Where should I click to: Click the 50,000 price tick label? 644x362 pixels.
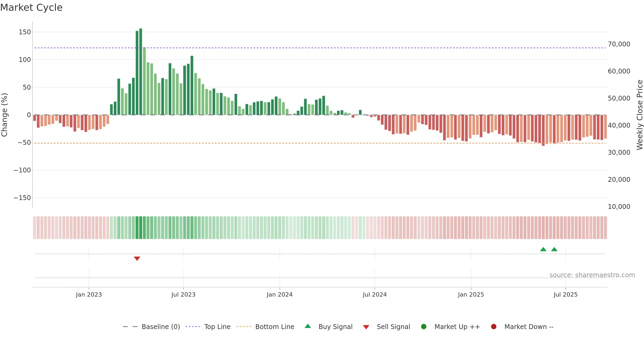point(619,98)
